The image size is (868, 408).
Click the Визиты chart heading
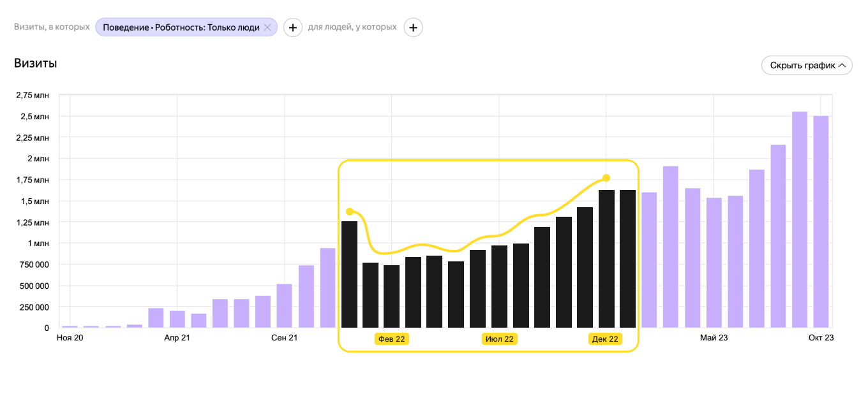[36, 63]
